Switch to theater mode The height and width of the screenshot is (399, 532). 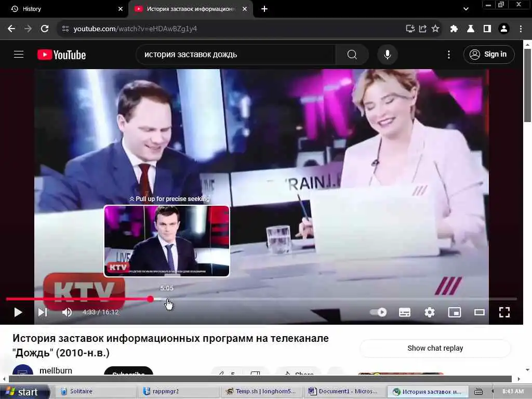(480, 312)
